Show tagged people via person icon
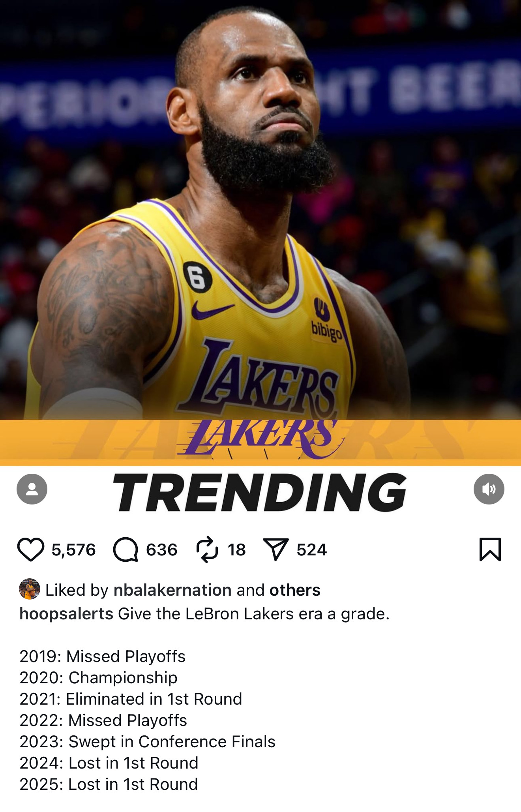This screenshot has height=812, width=521. point(32,489)
